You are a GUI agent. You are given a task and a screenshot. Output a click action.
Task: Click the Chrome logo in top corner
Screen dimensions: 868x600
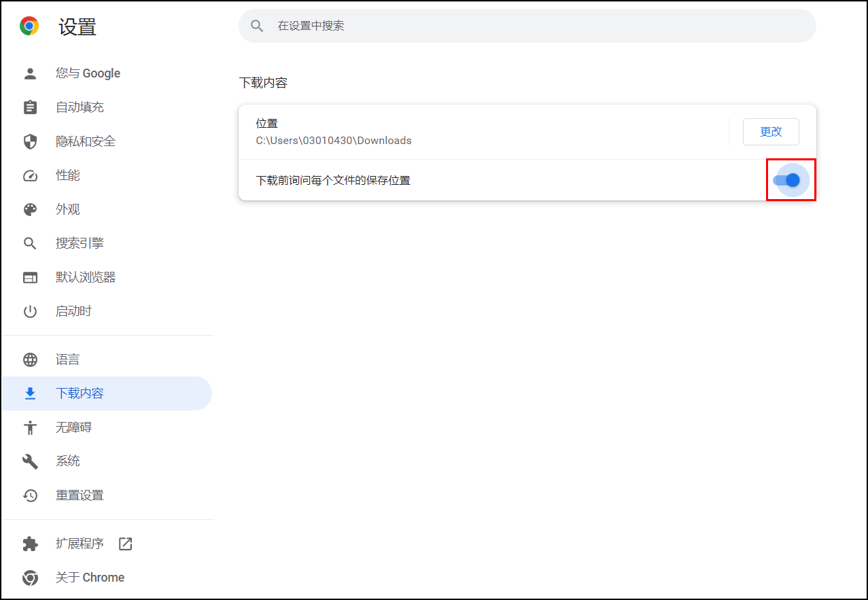click(x=29, y=25)
